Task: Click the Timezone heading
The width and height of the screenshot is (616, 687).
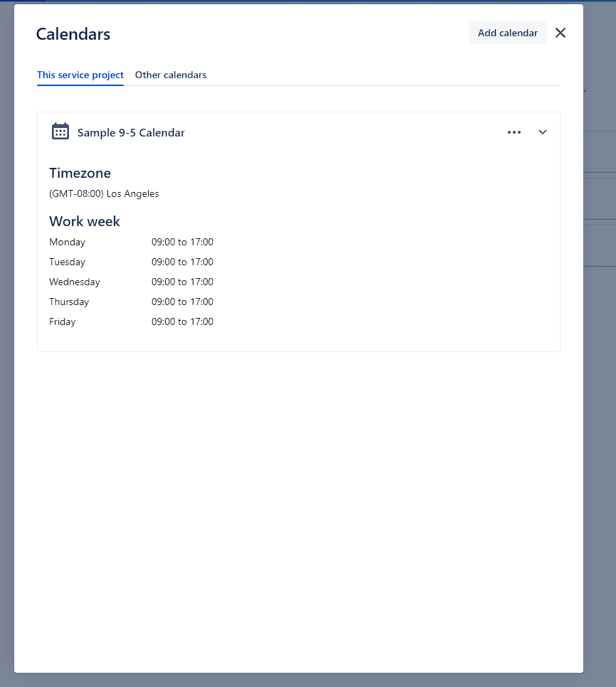Action: 80,173
